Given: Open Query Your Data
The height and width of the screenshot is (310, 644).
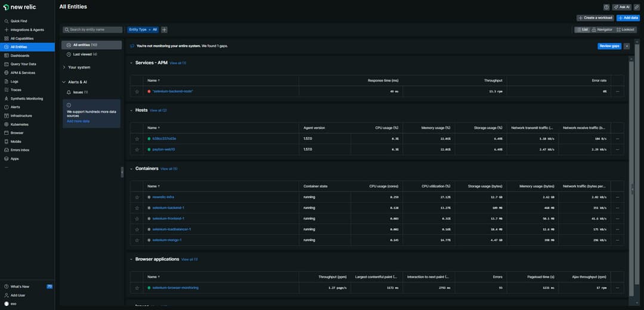Looking at the screenshot, I should click(x=27, y=64).
